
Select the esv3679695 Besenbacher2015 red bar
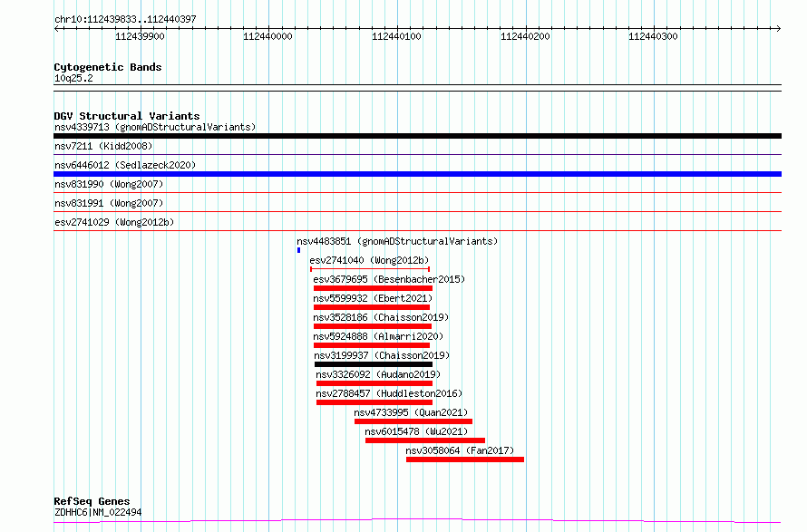(373, 288)
